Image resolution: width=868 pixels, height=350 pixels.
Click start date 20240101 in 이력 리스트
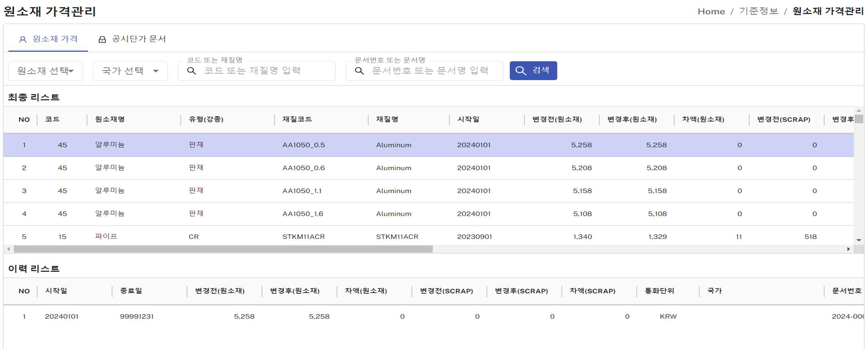[62, 317]
